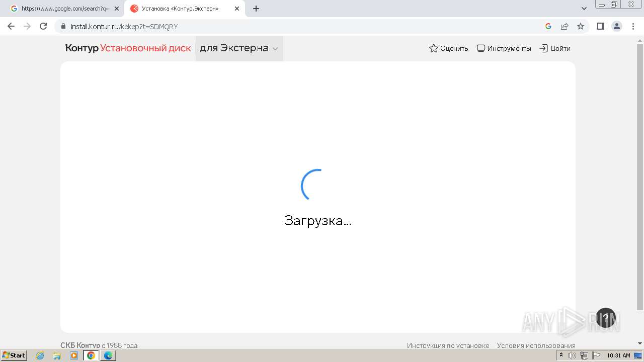View site info via lock icon
Screen dimensions: 644x362
[63, 26]
